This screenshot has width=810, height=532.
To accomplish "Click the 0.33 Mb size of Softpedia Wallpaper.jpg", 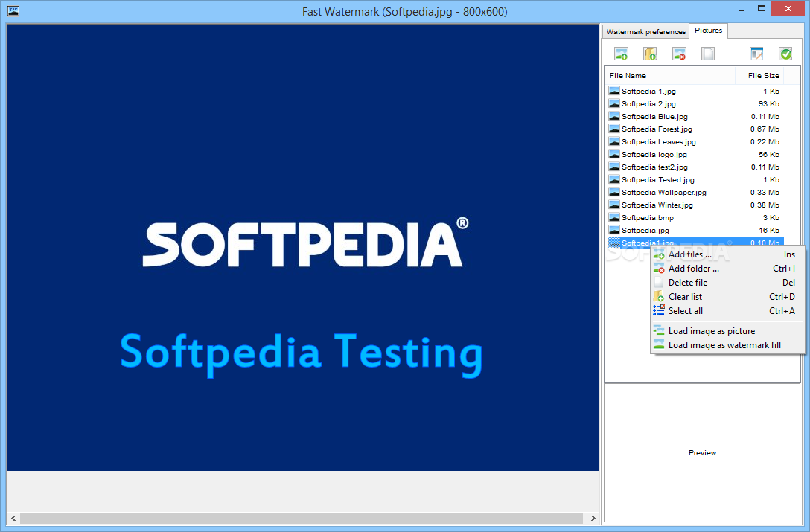I will [x=765, y=192].
